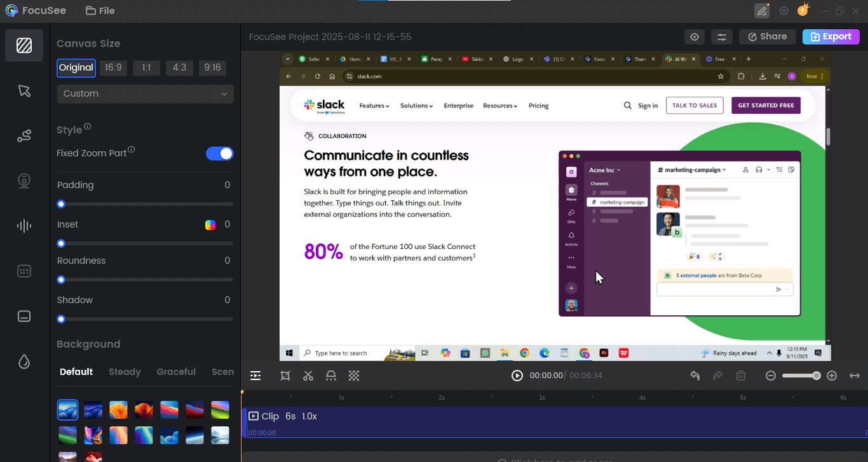Screen dimensions: 868x462
Task: Open the File menu
Action: [100, 11]
